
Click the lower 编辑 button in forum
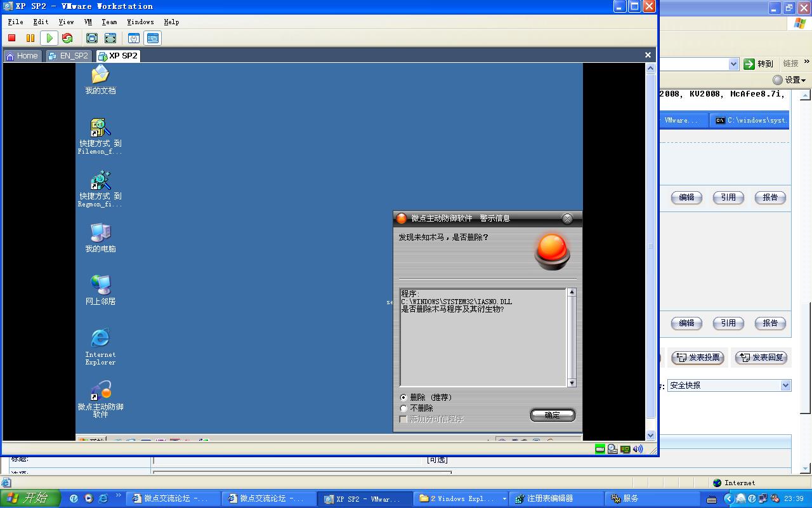tap(686, 323)
